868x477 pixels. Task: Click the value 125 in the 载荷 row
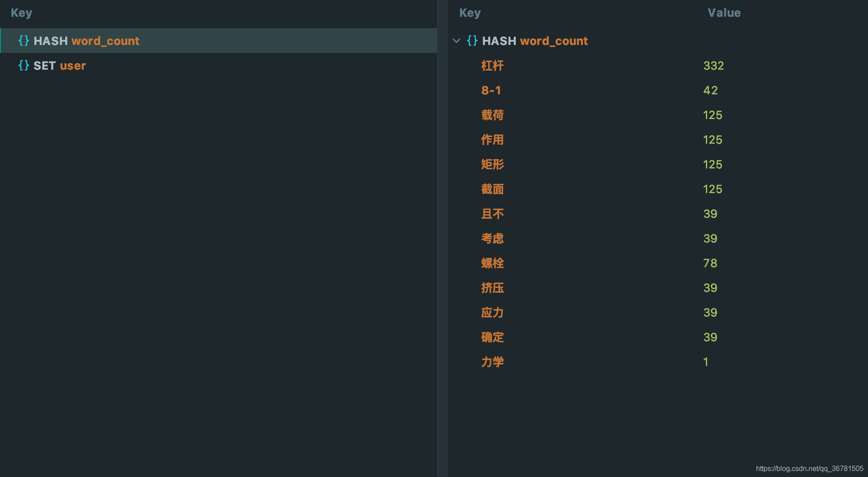click(712, 115)
